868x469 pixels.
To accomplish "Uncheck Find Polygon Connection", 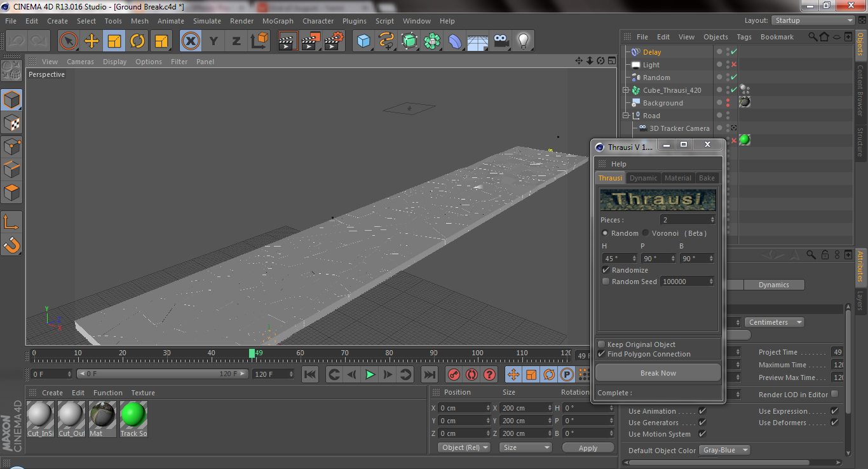I will (601, 354).
